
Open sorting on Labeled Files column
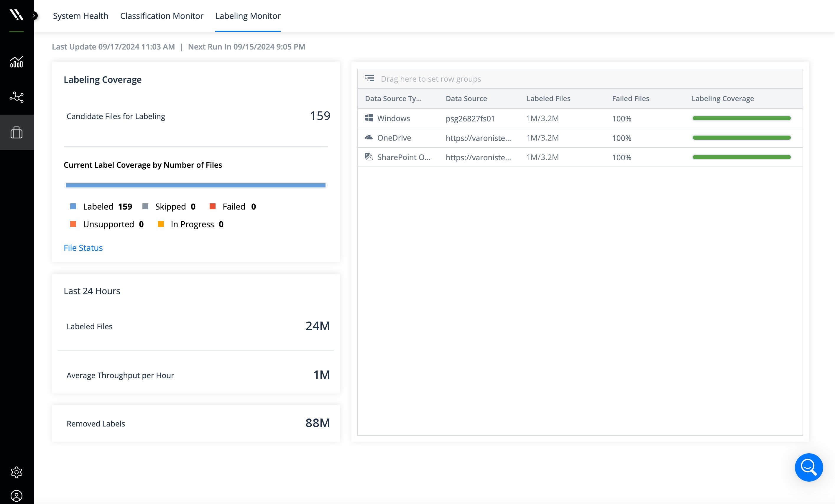point(548,98)
